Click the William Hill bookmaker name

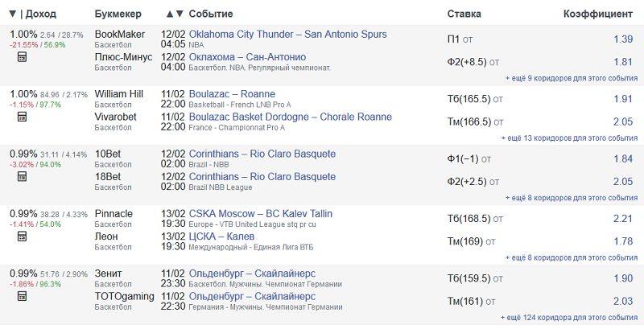119,94
